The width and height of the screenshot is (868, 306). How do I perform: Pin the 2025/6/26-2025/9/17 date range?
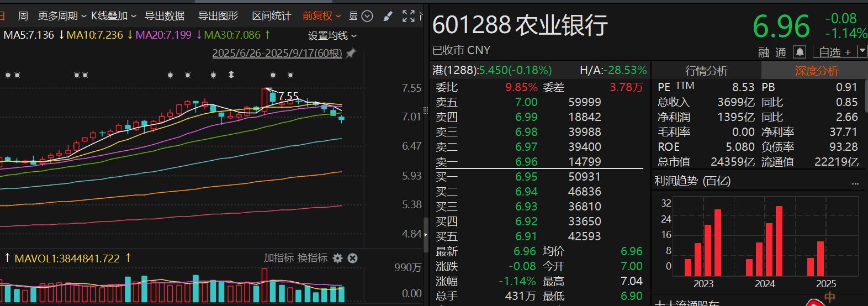[x=350, y=53]
